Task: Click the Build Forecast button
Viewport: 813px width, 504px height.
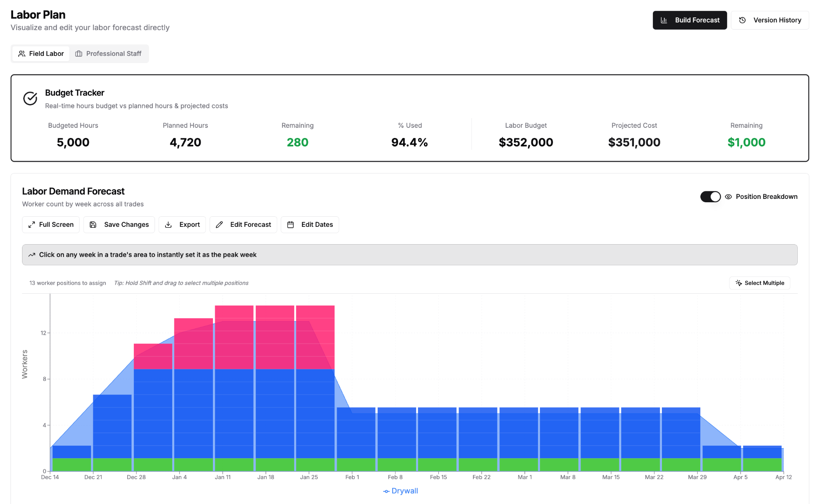Action: pyautogui.click(x=690, y=20)
